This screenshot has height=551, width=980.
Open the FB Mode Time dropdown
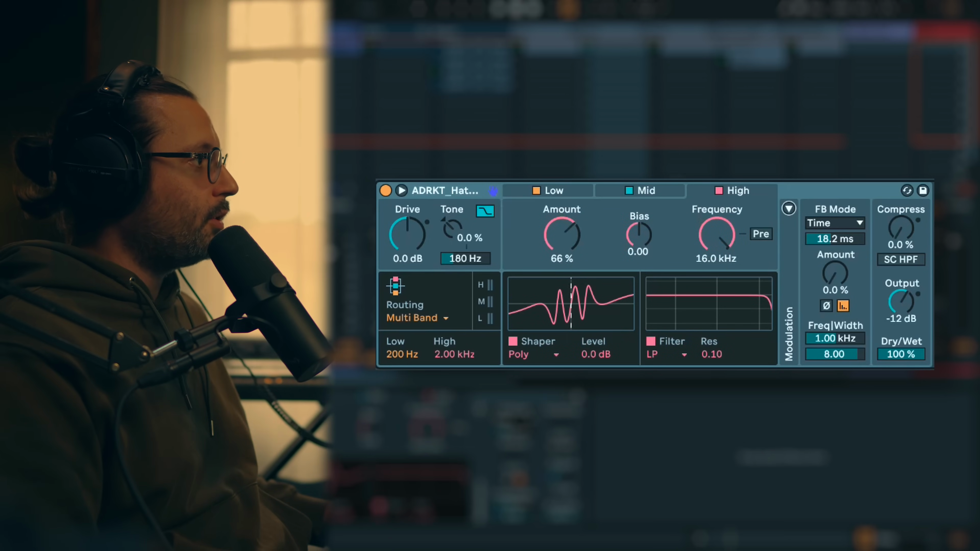pos(835,223)
